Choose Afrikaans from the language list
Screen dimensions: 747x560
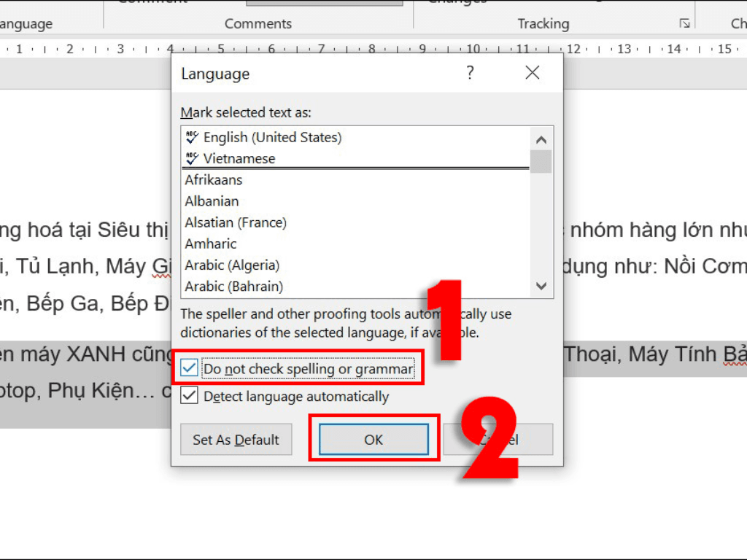point(214,179)
